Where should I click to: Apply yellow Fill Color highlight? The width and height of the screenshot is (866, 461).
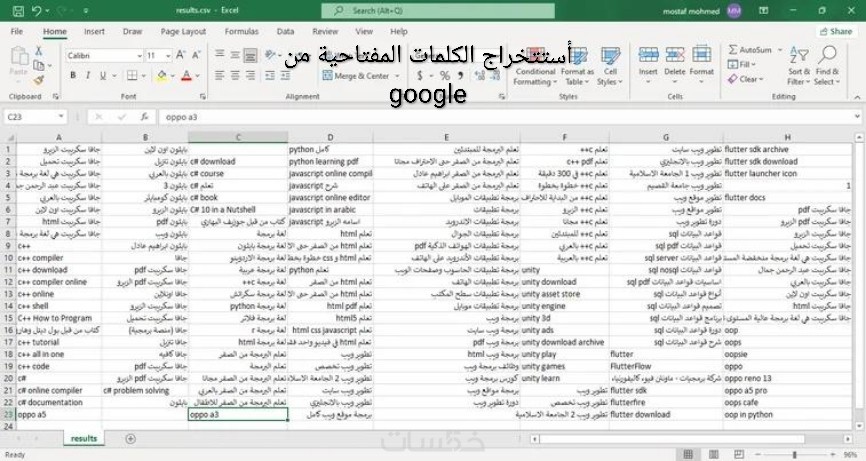(162, 76)
